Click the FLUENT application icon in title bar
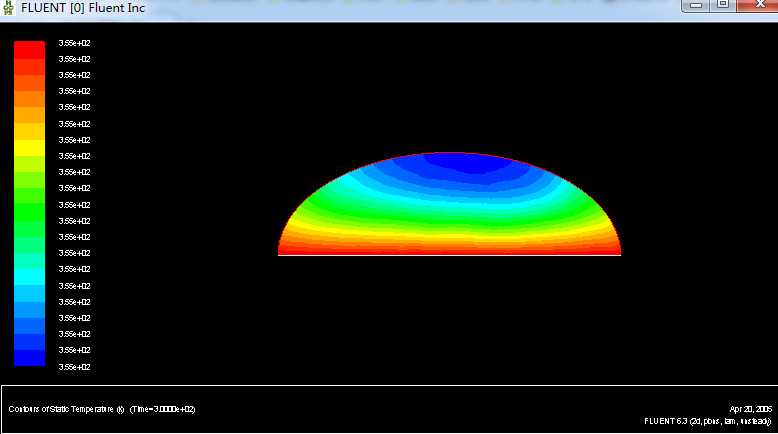 [x=8, y=8]
